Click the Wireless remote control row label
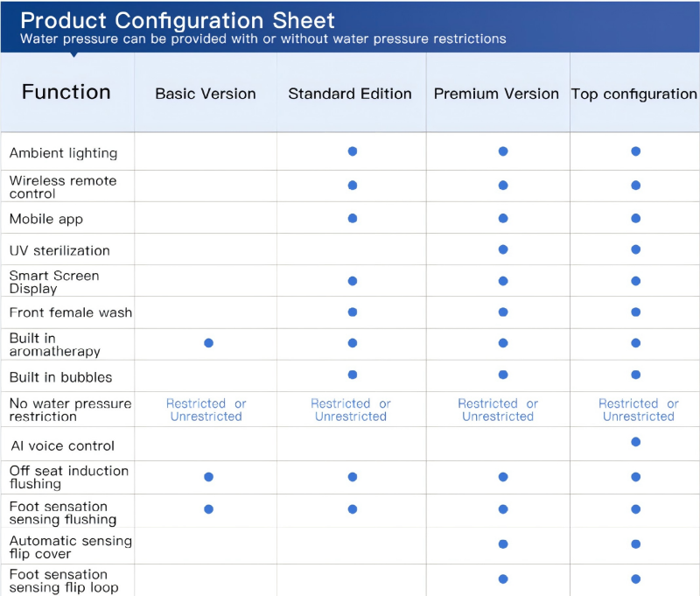The width and height of the screenshot is (700, 596). tap(63, 186)
